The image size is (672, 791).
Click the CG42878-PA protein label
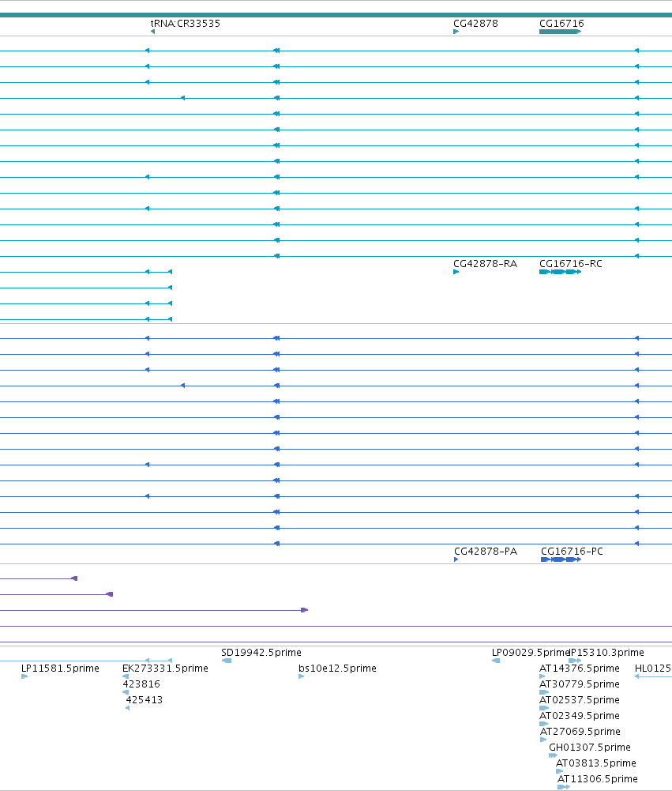coord(486,551)
